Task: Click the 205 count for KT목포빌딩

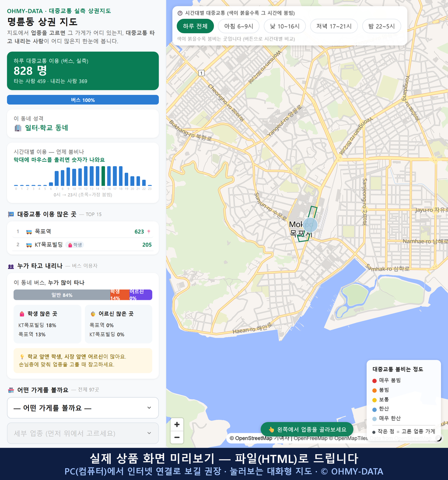Action: point(147,245)
